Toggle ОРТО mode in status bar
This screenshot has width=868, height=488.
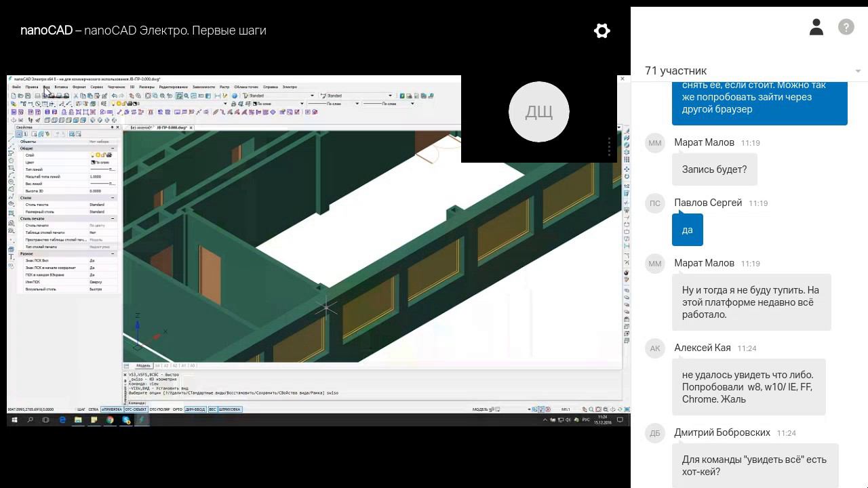178,409
